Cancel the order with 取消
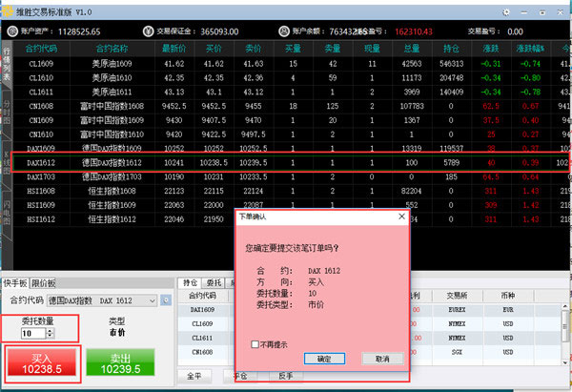 point(382,359)
